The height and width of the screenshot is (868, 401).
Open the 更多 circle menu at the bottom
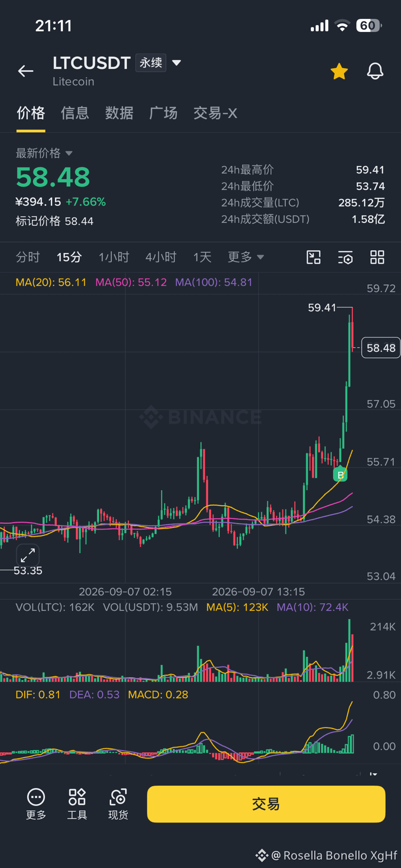click(x=36, y=804)
